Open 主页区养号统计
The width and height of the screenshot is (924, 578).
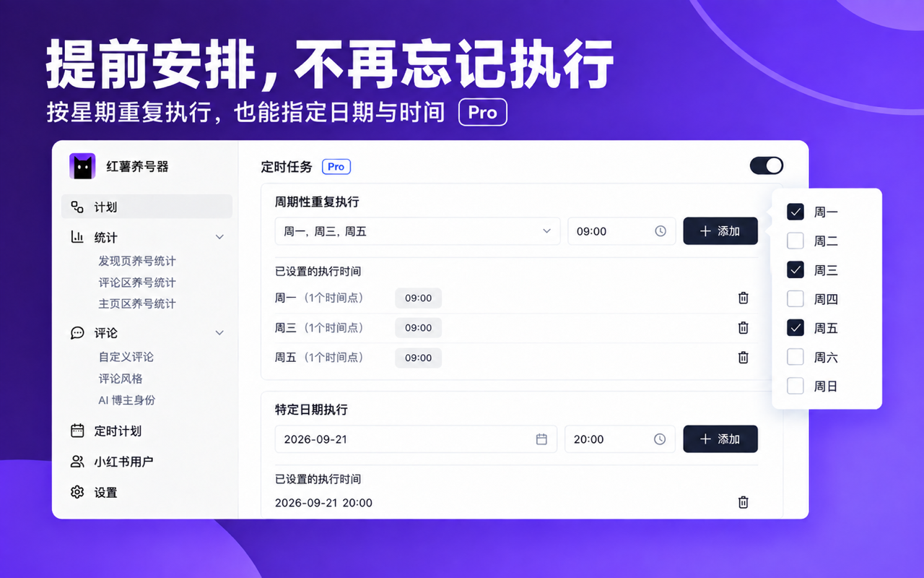tap(137, 303)
